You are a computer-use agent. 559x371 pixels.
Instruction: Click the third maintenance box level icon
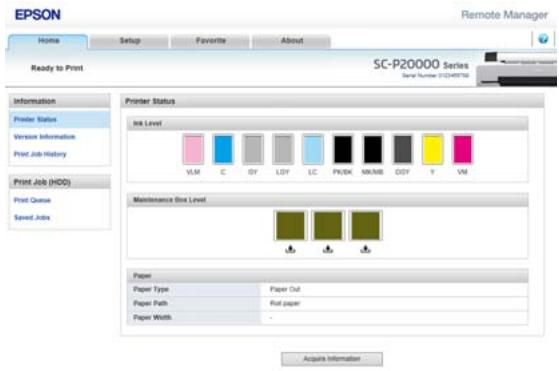[x=365, y=226]
